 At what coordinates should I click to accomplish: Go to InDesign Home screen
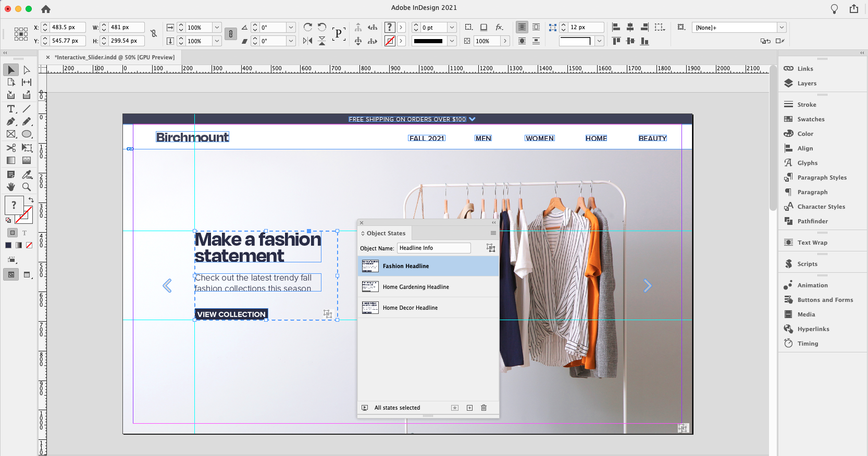tap(46, 9)
